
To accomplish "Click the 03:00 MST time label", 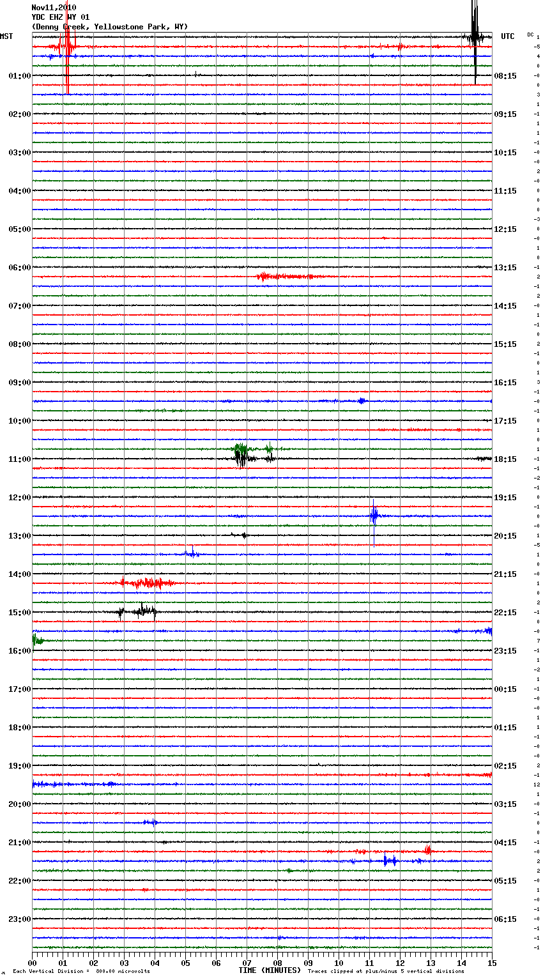I will tap(19, 153).
